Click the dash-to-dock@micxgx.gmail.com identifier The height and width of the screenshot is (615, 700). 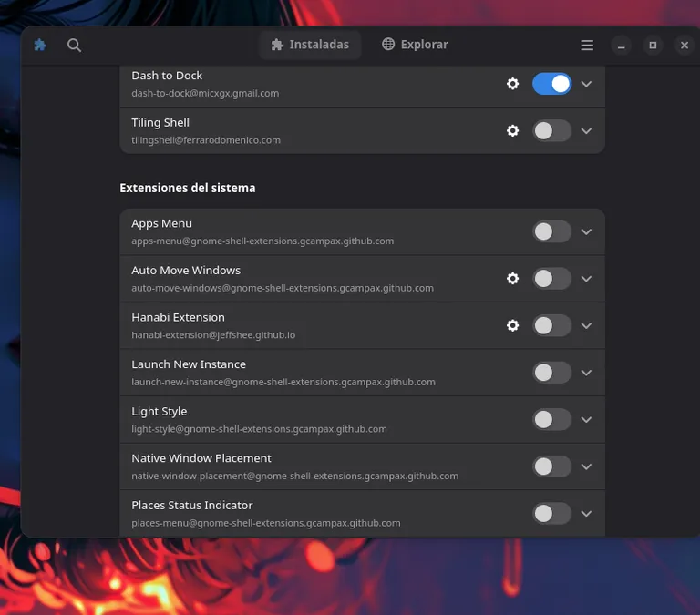(x=205, y=93)
